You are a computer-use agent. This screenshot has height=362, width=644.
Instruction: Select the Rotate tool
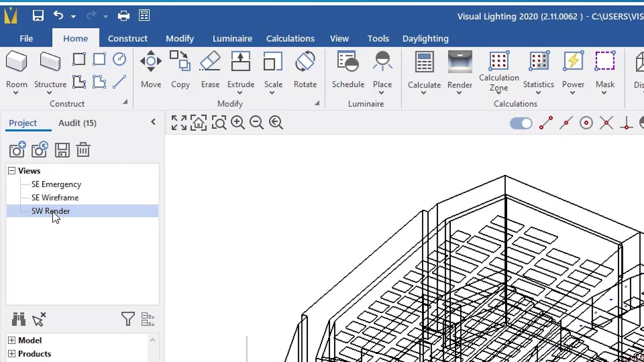[305, 70]
